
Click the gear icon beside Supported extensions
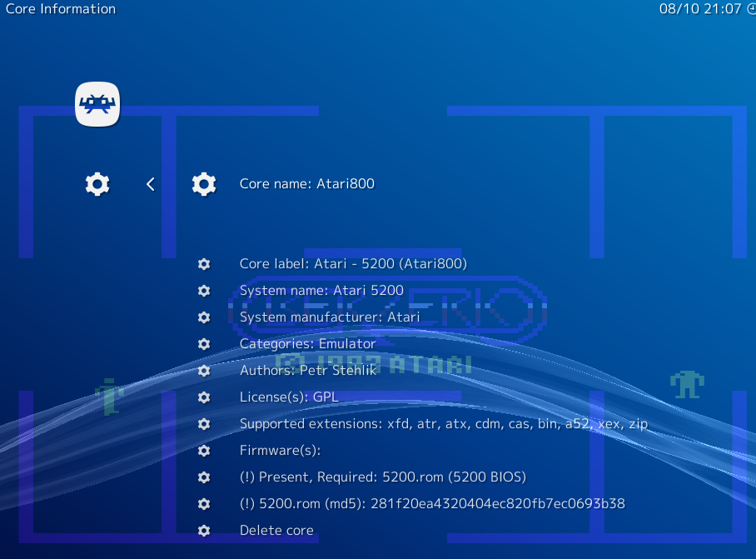(204, 424)
